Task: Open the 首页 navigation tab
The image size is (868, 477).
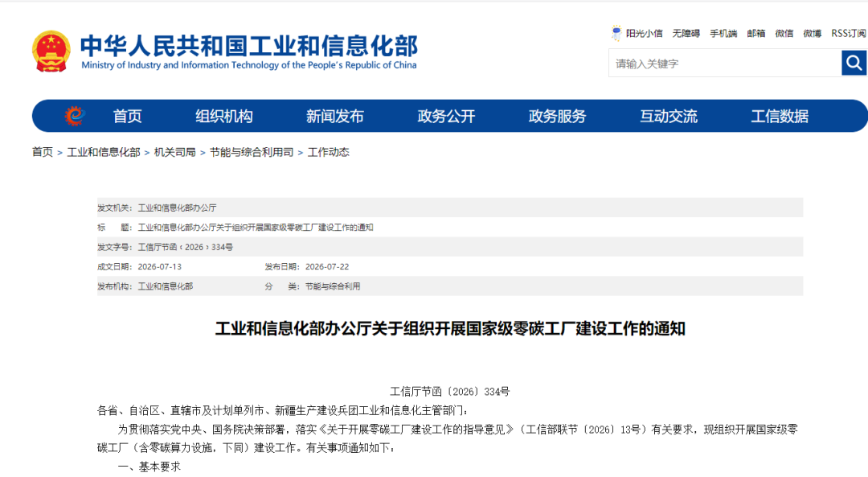Action: [x=127, y=117]
